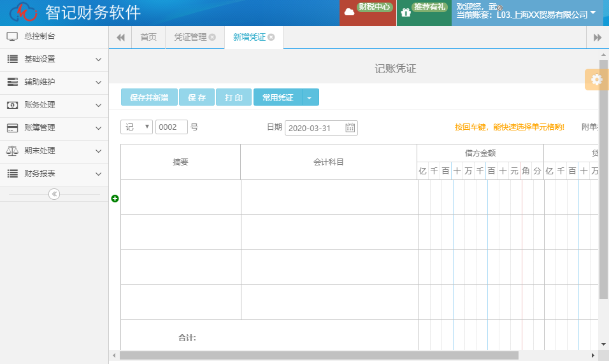Expand the 基础设置 menu chevron
This screenshot has height=364, width=609.
(98, 59)
